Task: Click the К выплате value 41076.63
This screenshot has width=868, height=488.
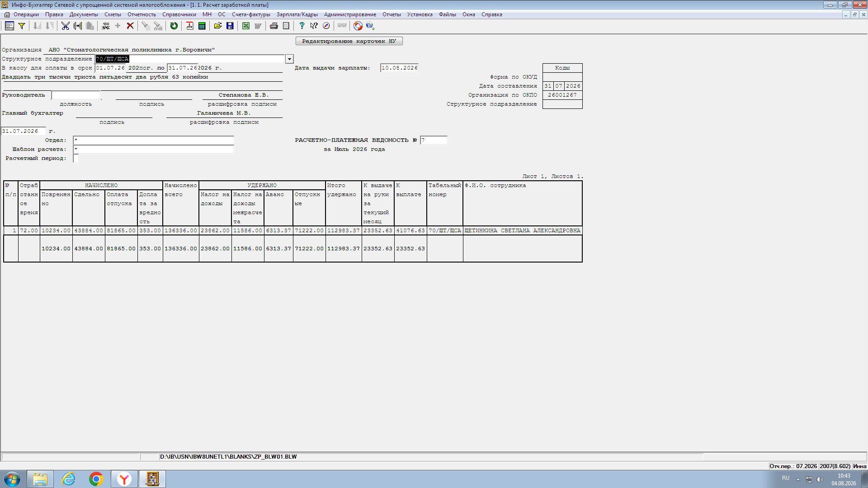Action: point(410,230)
